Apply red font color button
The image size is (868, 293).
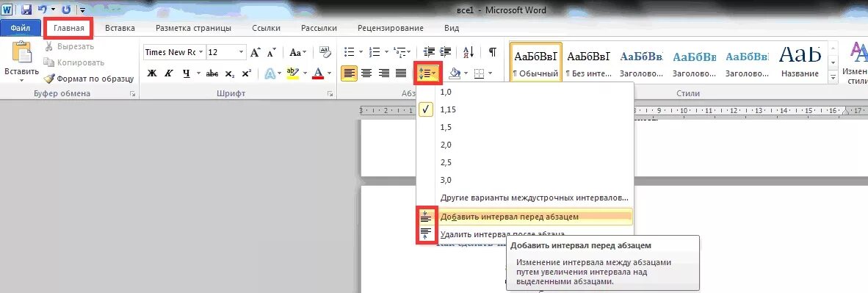click(318, 73)
